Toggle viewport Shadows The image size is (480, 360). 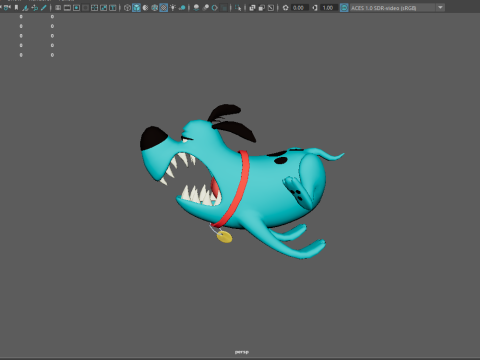182,8
